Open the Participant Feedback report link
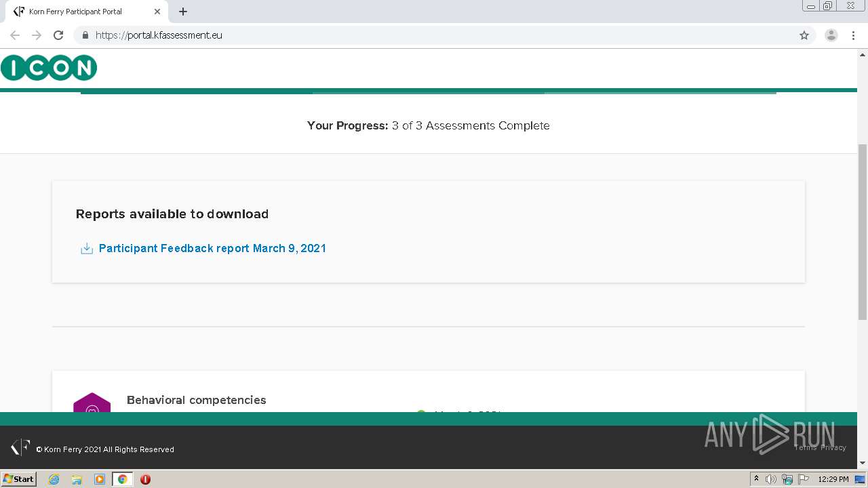Screen dimensions: 868x488 point(212,248)
